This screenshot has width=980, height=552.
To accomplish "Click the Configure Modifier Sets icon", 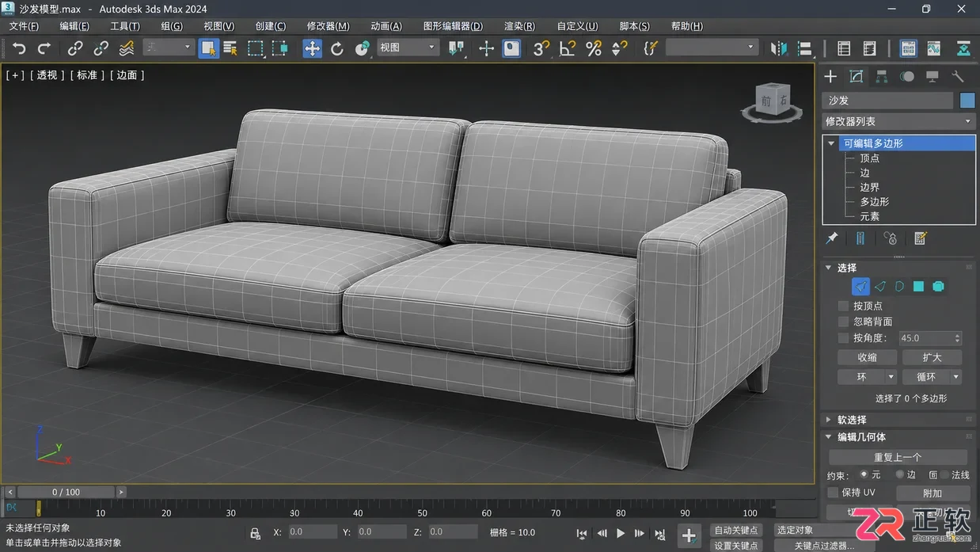I will click(x=921, y=238).
